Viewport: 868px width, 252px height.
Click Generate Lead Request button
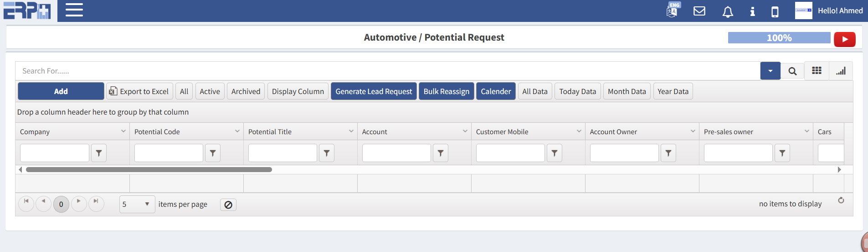coord(374,91)
